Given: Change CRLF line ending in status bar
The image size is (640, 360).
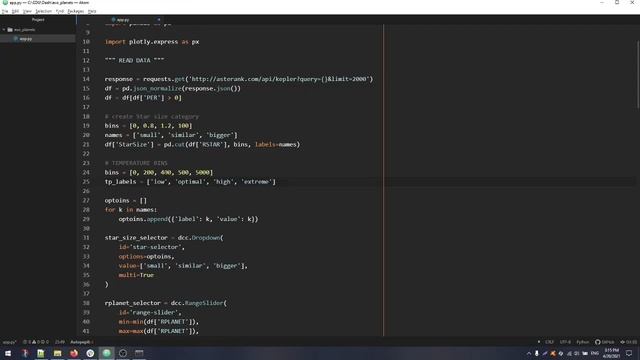Looking at the screenshot, I should [x=549, y=342].
